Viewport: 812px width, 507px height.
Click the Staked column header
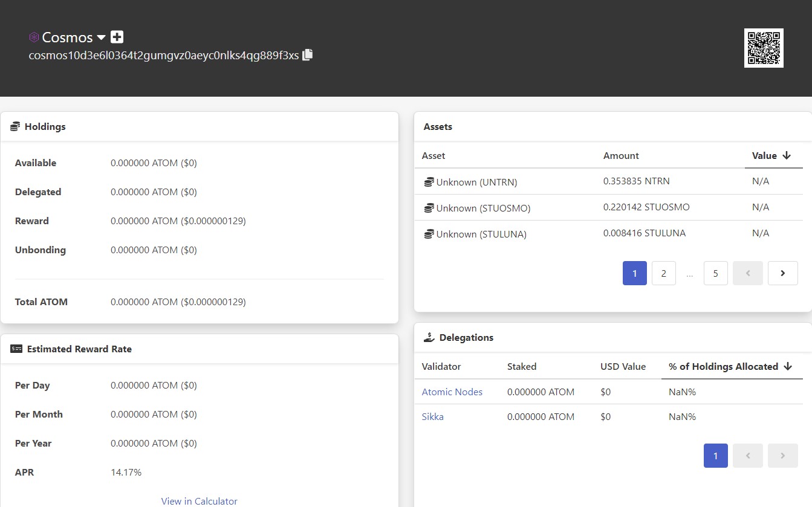(x=522, y=367)
